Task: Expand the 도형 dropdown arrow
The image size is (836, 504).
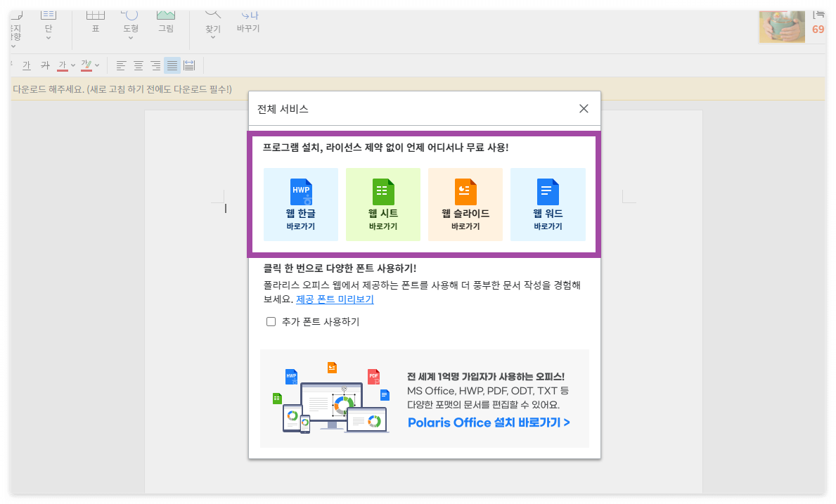Action: (x=131, y=38)
